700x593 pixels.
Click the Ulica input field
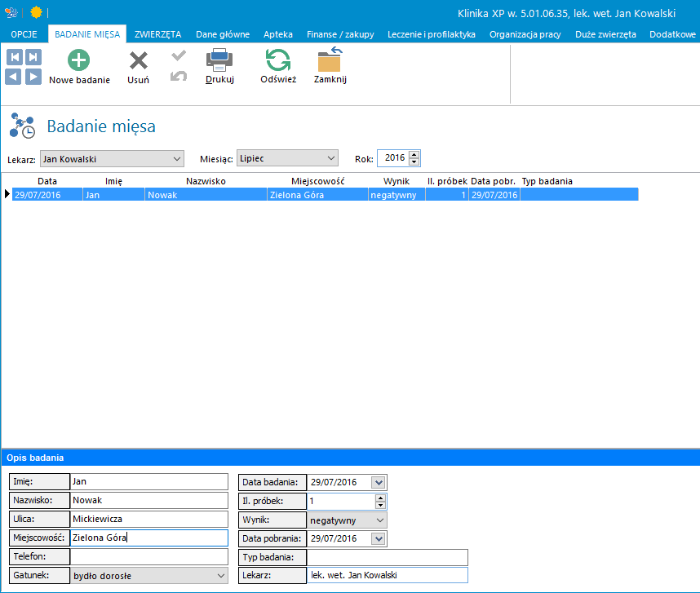[x=149, y=520]
